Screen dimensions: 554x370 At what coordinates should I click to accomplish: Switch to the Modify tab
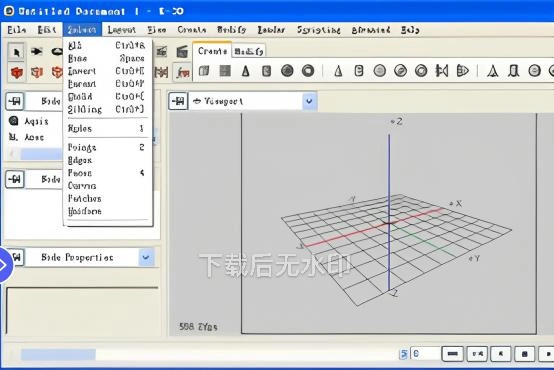[x=249, y=52]
